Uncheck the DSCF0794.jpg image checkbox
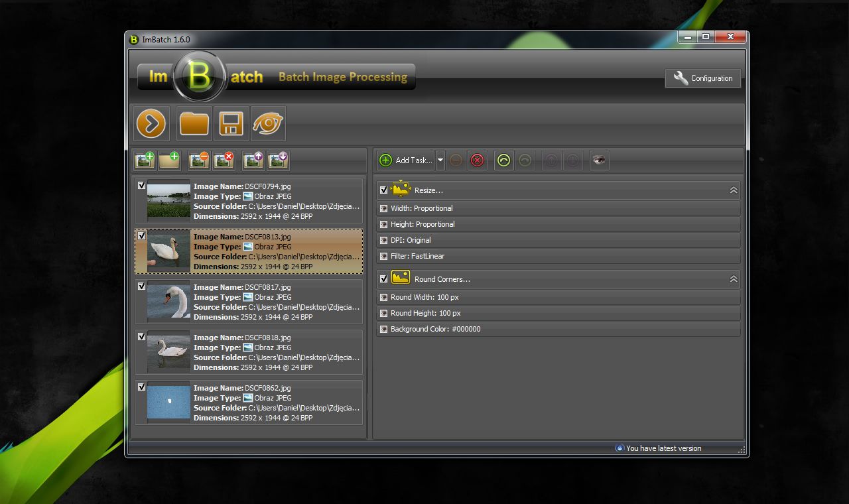 pyautogui.click(x=141, y=186)
